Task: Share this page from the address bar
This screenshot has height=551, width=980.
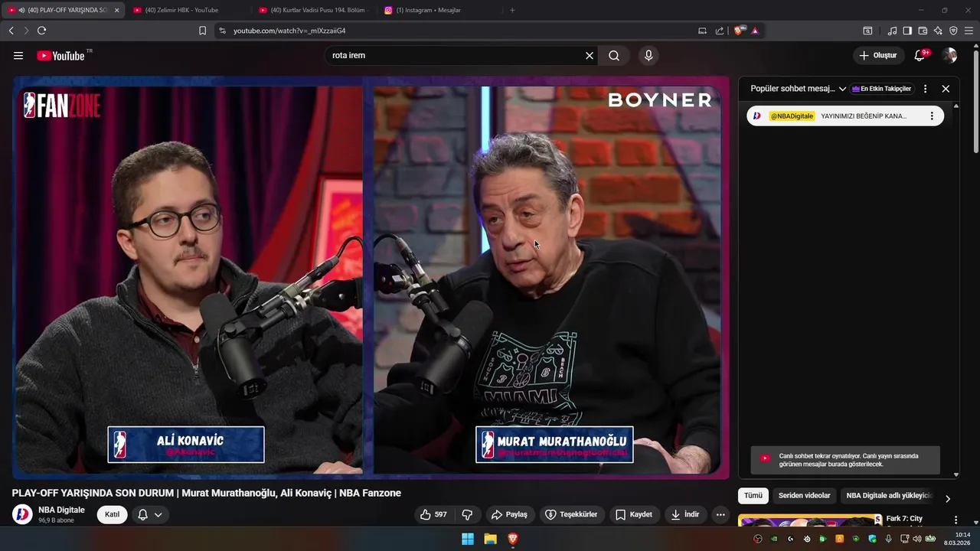Action: click(720, 31)
